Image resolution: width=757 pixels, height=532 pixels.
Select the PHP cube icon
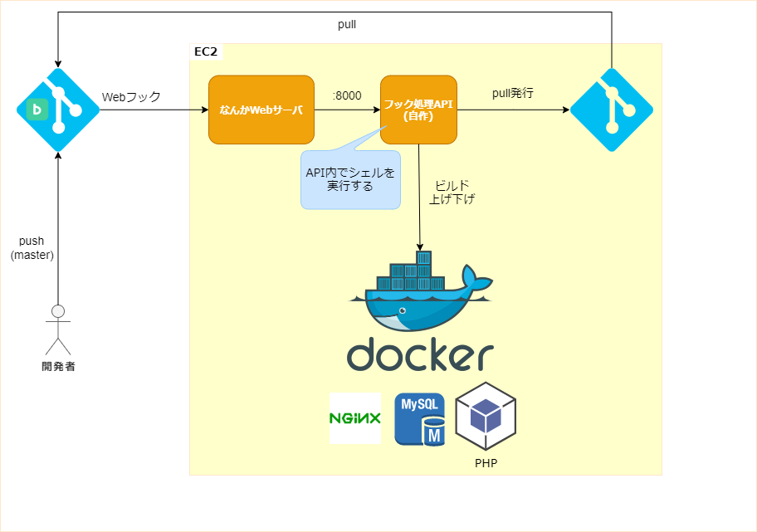tap(486, 415)
